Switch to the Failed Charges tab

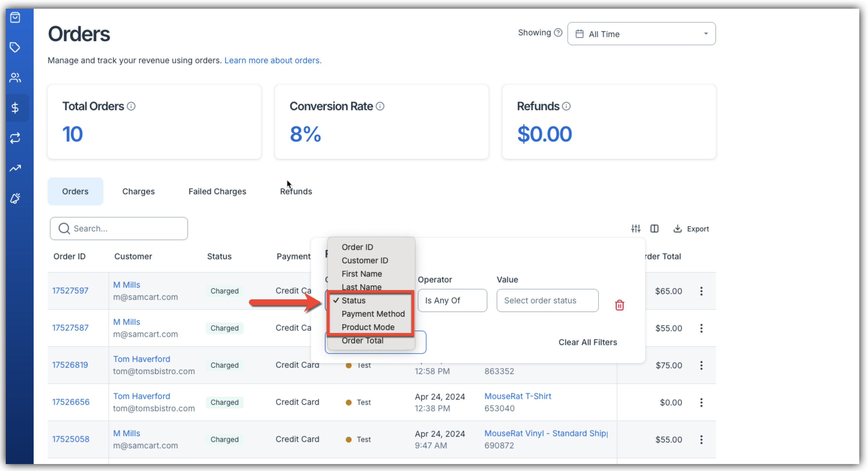[217, 191]
